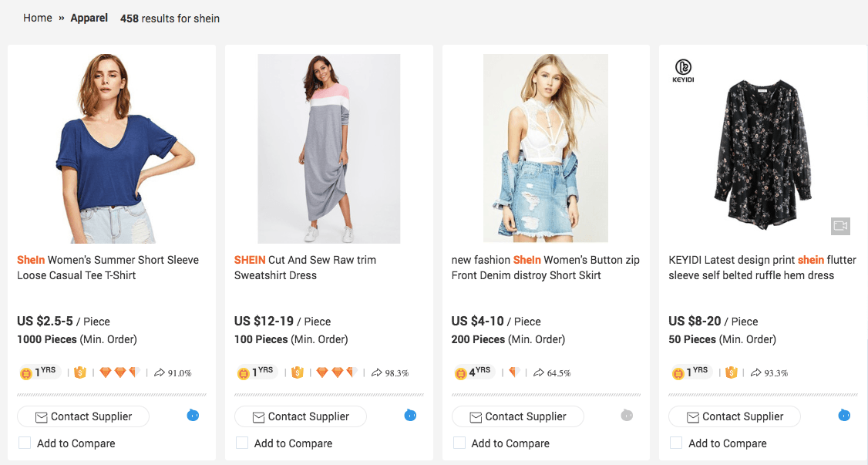
Task: Click the diamond rating icons on the Sweatshirt Dress card
Action: pyautogui.click(x=335, y=372)
